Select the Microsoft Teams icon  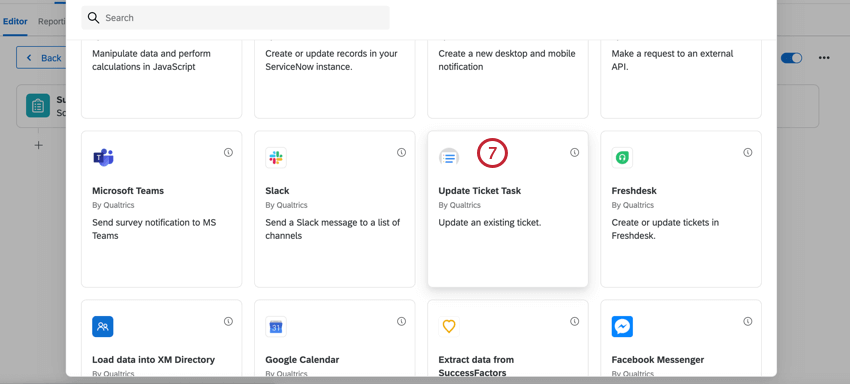click(x=103, y=158)
